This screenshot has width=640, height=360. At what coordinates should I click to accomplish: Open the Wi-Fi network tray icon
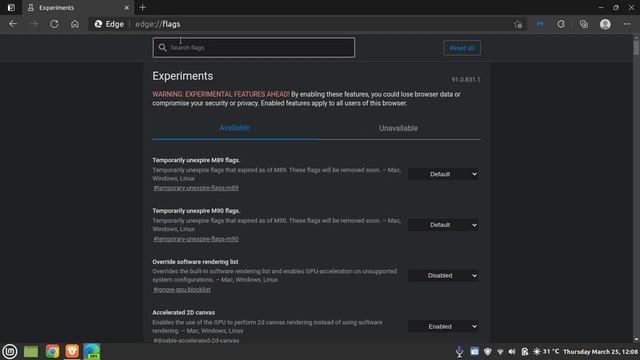pos(500,351)
